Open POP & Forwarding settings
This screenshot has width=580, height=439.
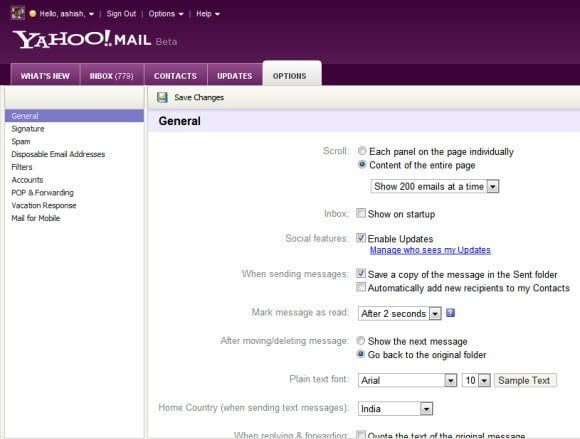click(42, 192)
